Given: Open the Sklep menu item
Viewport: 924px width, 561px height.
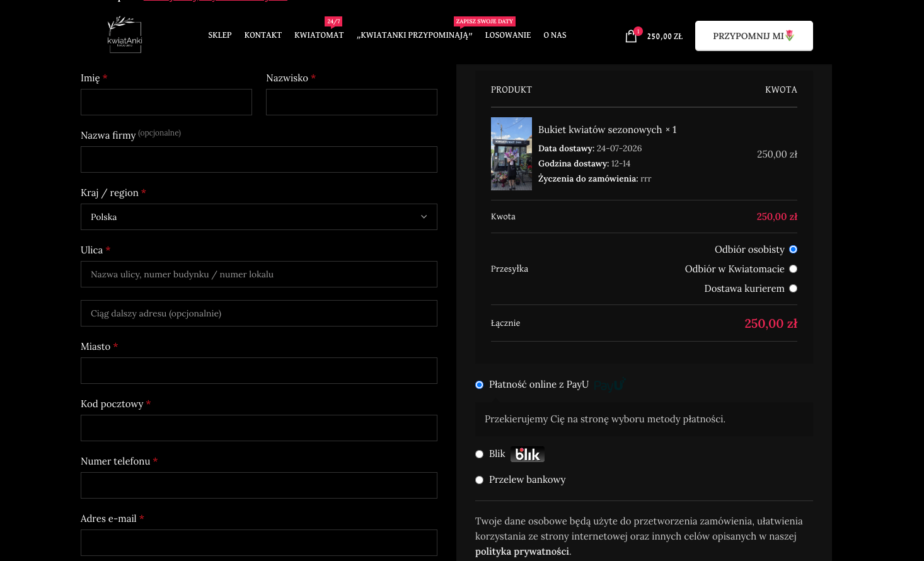Looking at the screenshot, I should (220, 35).
